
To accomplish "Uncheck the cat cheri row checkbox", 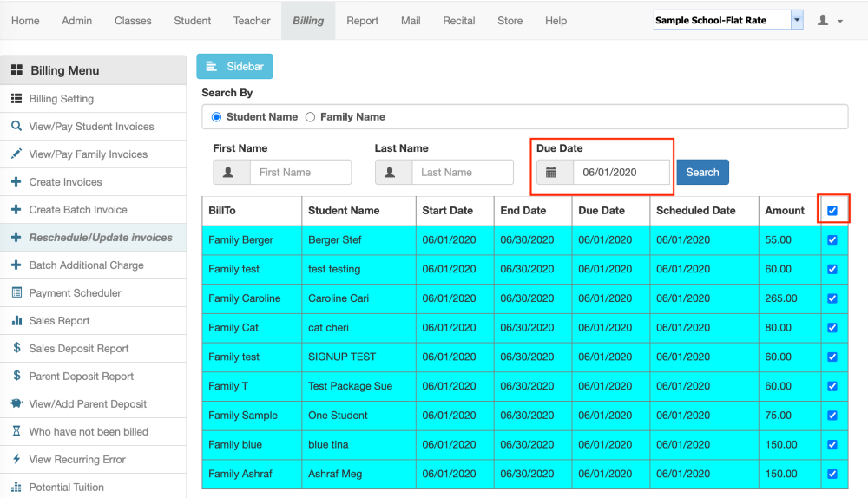I will click(x=832, y=328).
